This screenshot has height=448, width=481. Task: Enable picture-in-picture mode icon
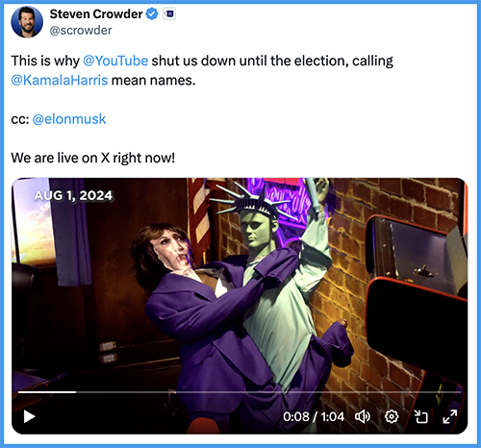(420, 416)
